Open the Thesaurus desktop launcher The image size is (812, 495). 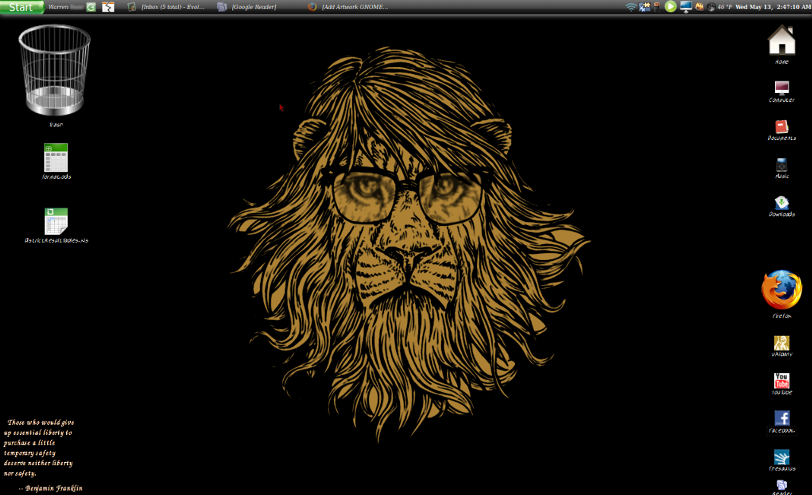781,457
